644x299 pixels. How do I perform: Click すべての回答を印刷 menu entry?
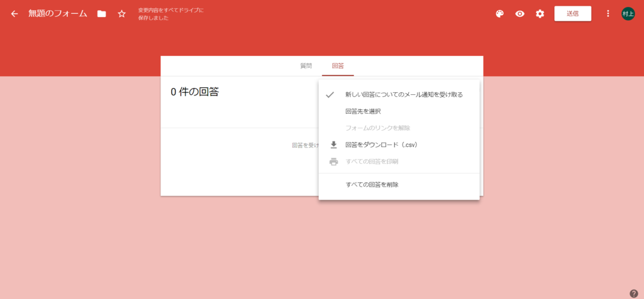pyautogui.click(x=399, y=161)
